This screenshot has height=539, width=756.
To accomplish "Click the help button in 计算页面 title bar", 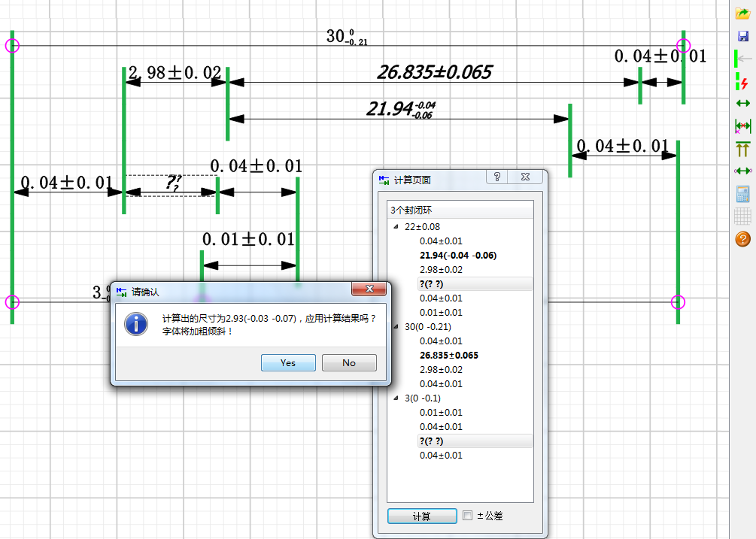I will click(x=497, y=177).
